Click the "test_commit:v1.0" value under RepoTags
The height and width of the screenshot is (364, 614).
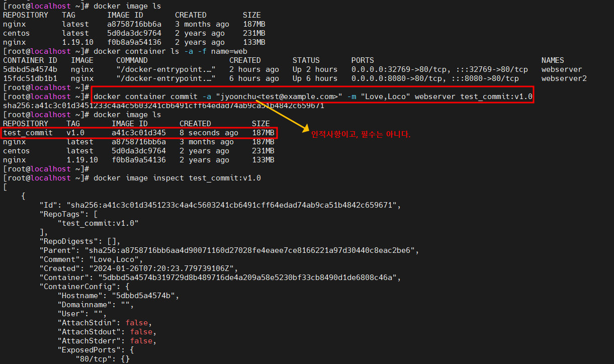[98, 223]
